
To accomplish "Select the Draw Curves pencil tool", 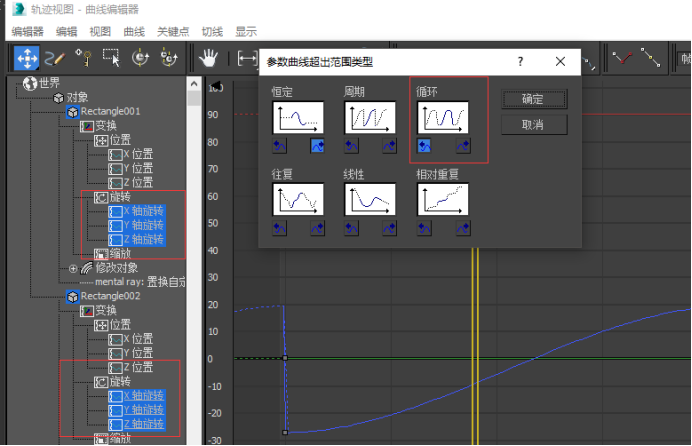I will 55,58.
